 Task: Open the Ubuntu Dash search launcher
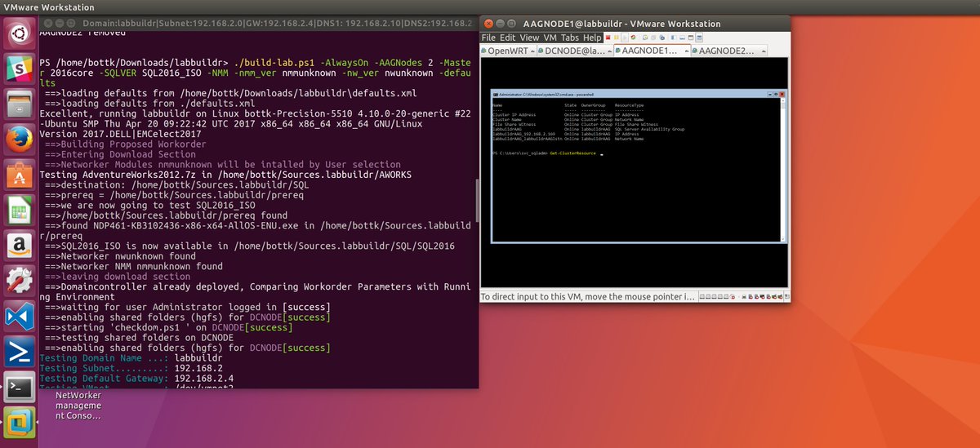[19, 35]
